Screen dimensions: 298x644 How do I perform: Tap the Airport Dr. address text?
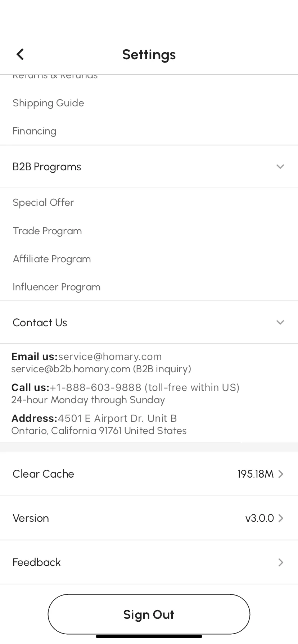117,418
